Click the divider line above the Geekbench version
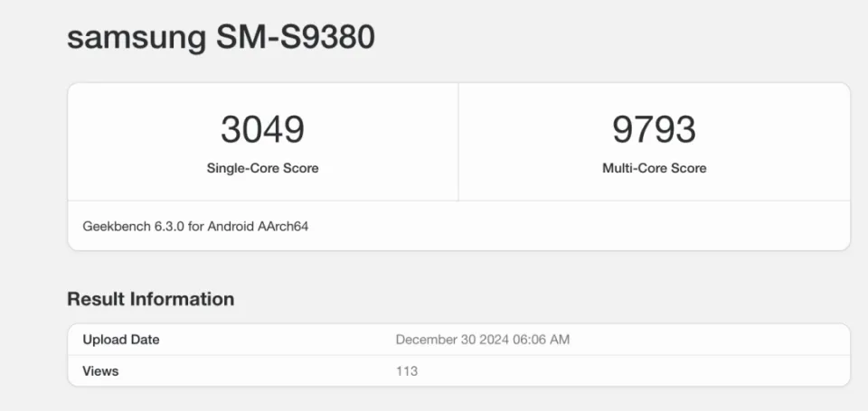 (x=458, y=201)
